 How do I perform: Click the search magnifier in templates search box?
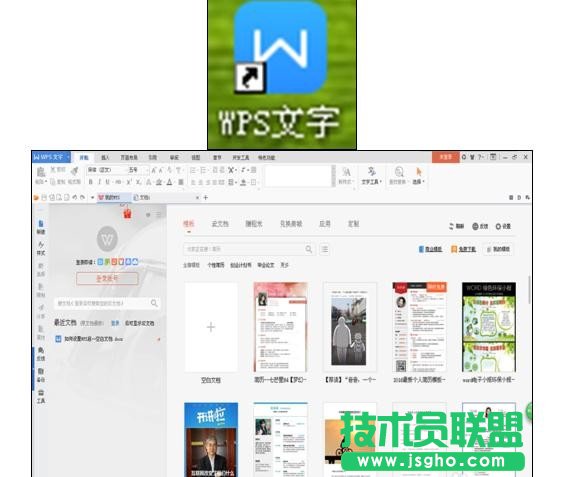pos(308,249)
